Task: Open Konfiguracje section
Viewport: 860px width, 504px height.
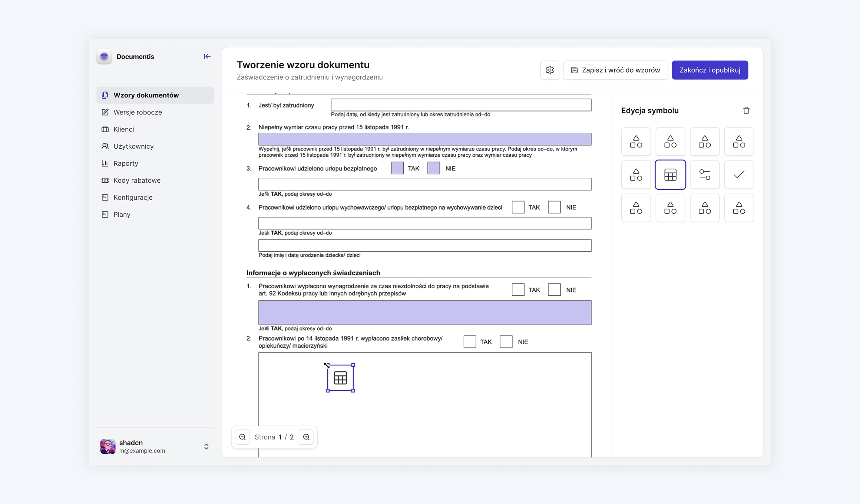Action: click(155, 198)
